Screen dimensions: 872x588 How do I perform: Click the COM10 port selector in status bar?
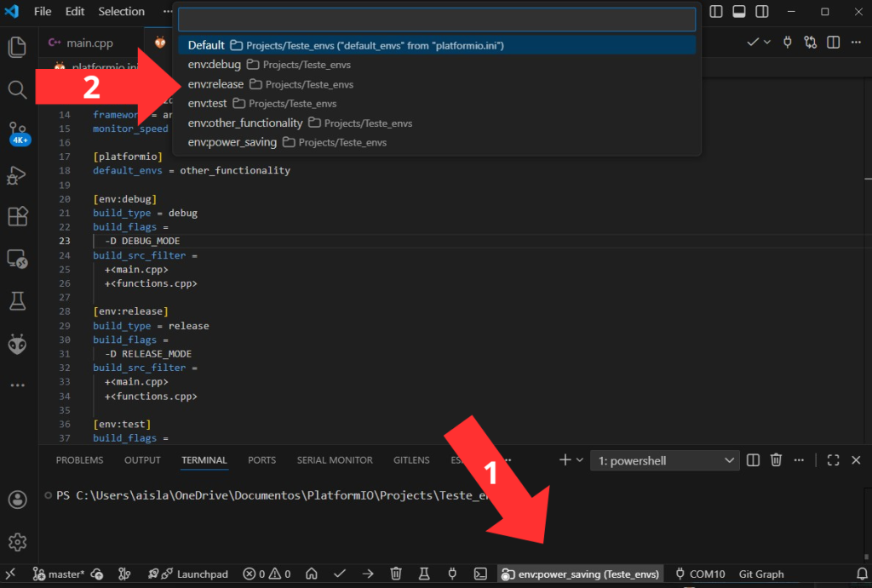click(699, 574)
